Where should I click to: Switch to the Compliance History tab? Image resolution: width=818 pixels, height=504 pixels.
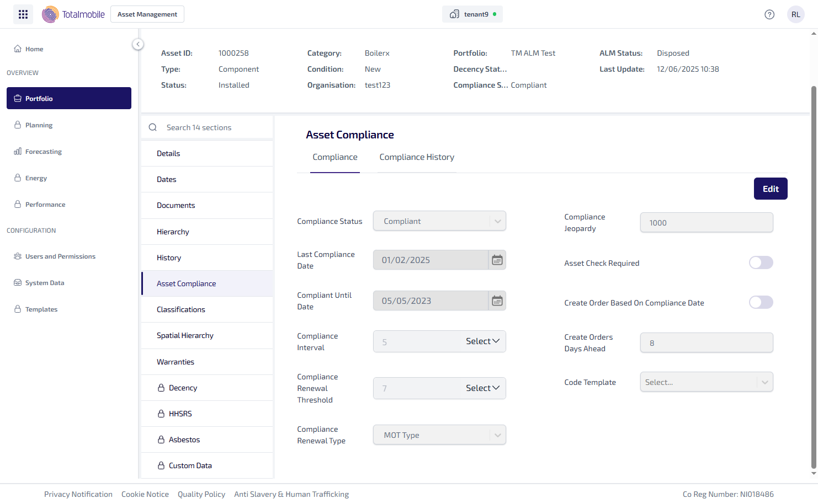(417, 157)
